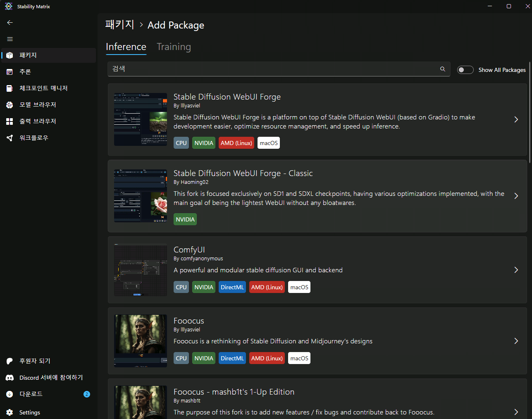Image resolution: width=532 pixels, height=419 pixels.
Task: Click the search magnifier icon
Action: click(x=443, y=69)
